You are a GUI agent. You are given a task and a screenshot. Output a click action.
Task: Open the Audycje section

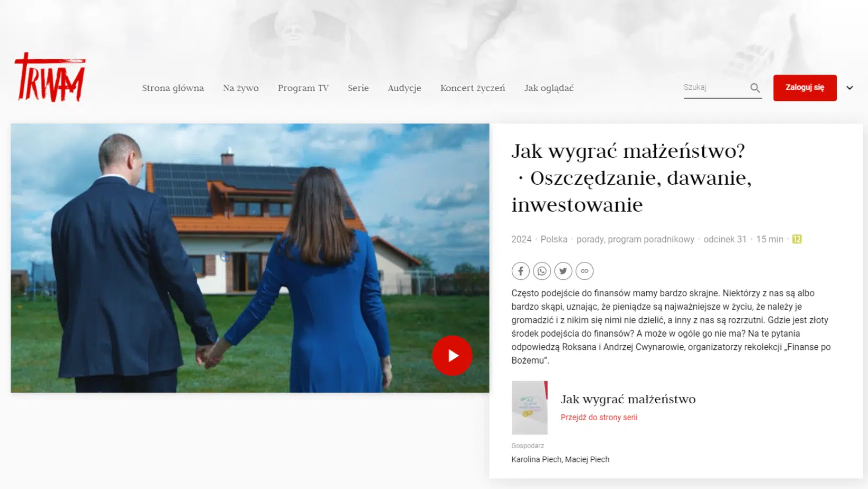[404, 88]
